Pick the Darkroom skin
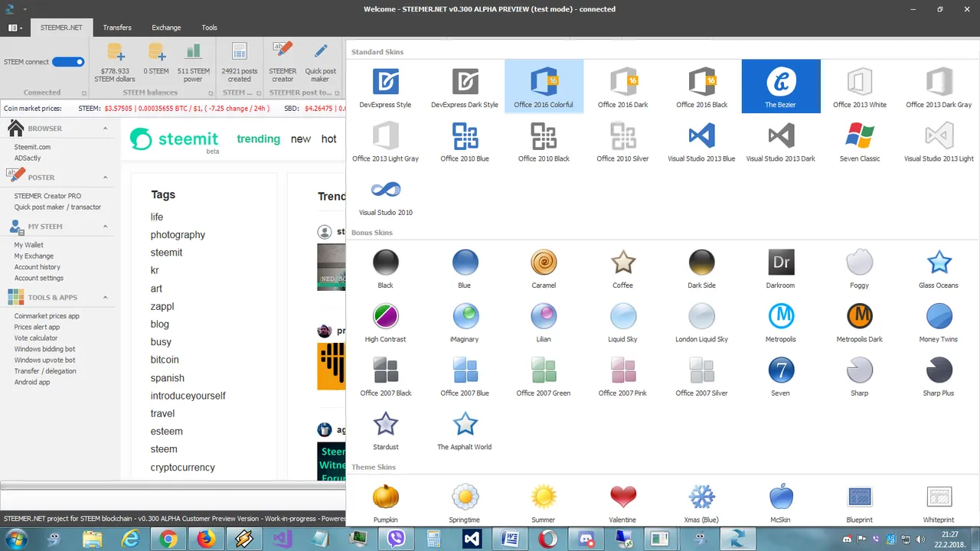The image size is (980, 551). click(781, 267)
